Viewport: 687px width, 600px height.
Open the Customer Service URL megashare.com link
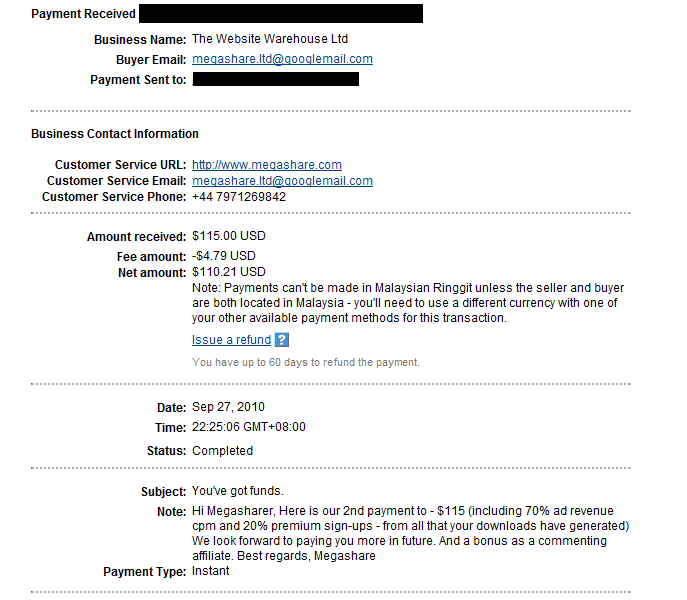[x=267, y=165]
